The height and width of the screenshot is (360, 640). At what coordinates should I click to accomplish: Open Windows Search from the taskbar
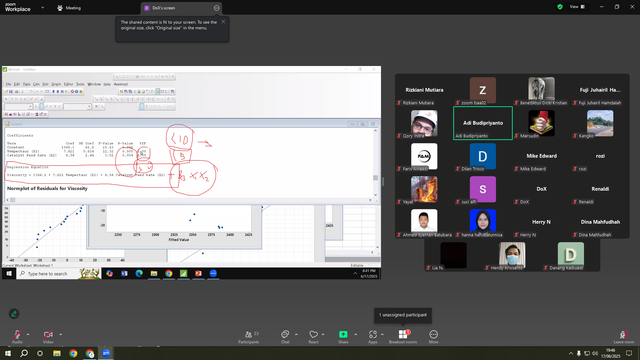tap(24, 353)
